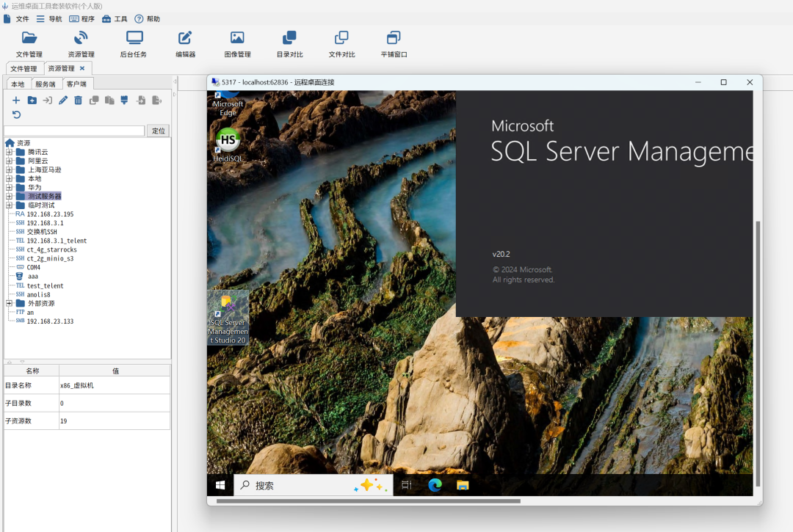Open the 目录对比 tool
This screenshot has height=532, width=793.
pos(289,44)
